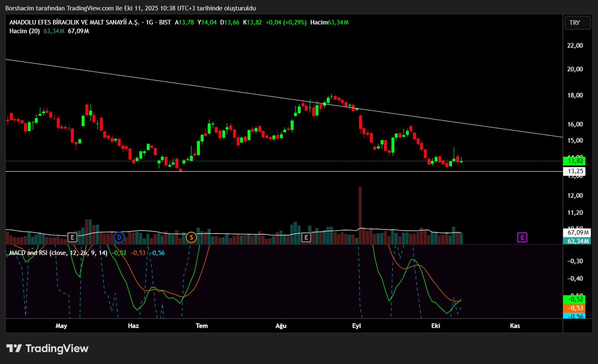
Task: Click the May label on time axis
Action: coord(61,326)
